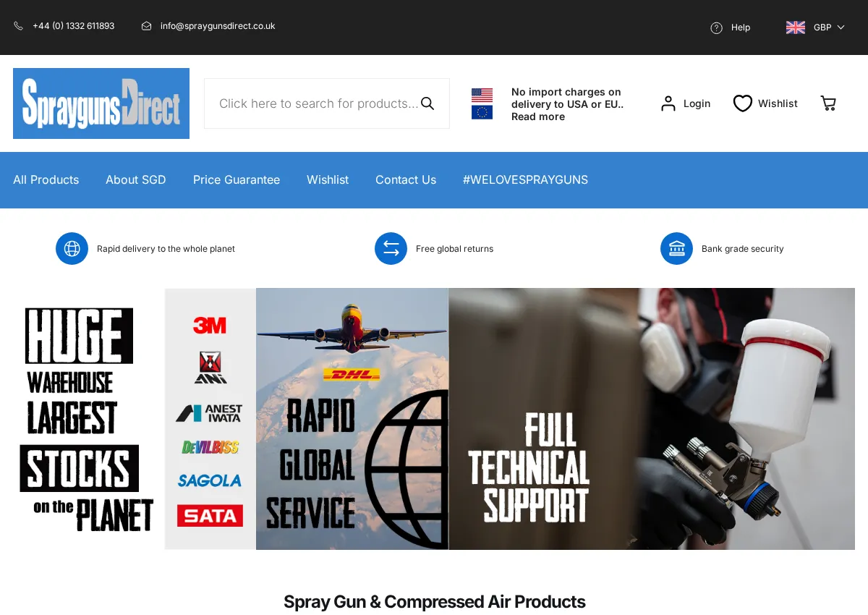Click the Login user icon

click(668, 103)
